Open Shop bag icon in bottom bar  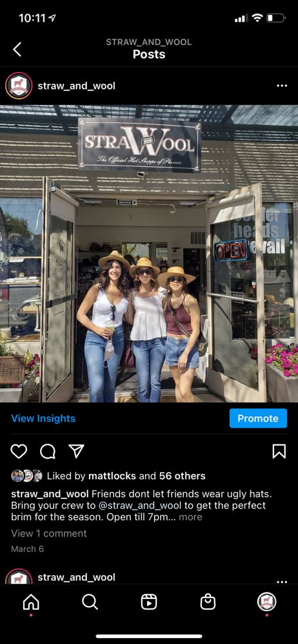208,602
